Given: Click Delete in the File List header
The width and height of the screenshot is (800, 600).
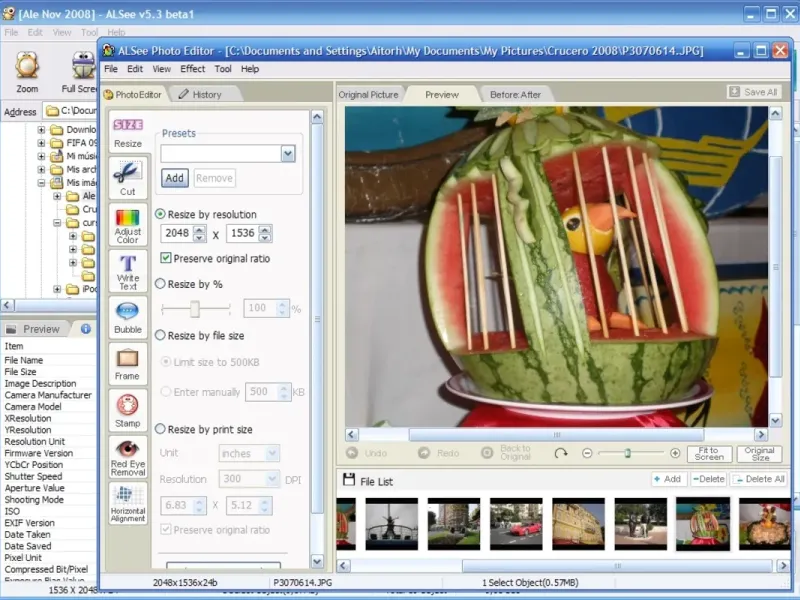Looking at the screenshot, I should [x=708, y=479].
